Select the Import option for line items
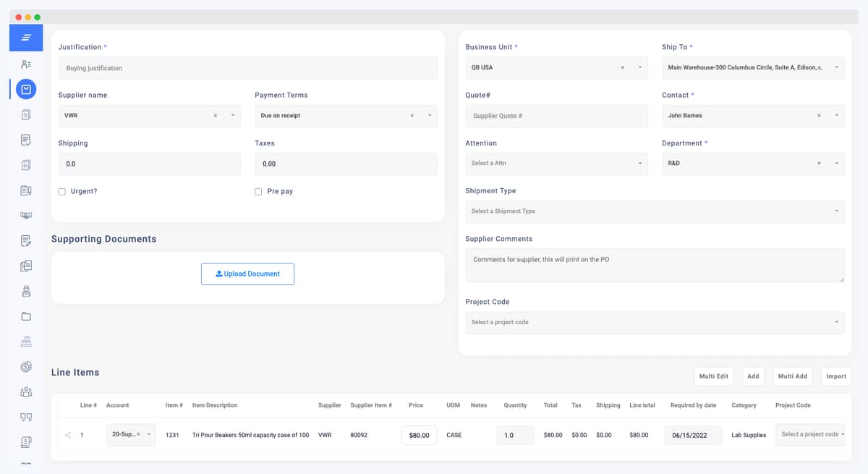 pos(835,376)
